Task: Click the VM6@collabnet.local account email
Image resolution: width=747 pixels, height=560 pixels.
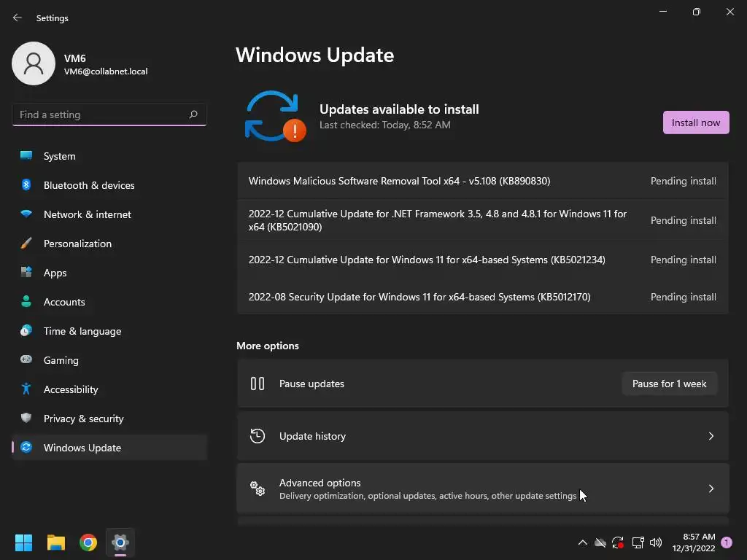Action: point(106,71)
